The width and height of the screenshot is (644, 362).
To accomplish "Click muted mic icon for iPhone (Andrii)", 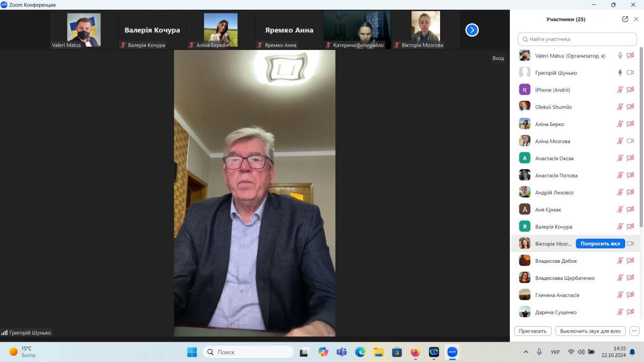I will pos(620,90).
